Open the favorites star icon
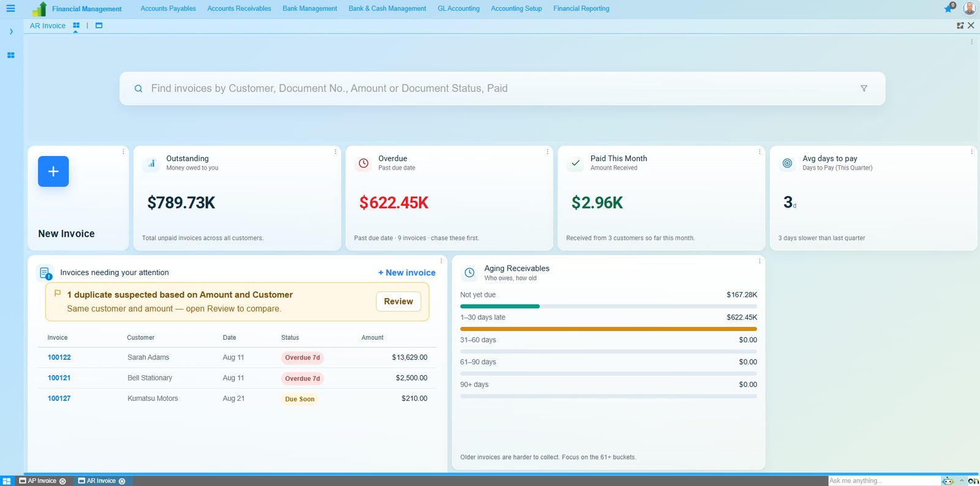 (949, 8)
